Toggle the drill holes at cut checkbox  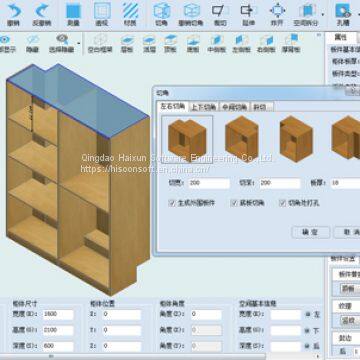coord(282,203)
